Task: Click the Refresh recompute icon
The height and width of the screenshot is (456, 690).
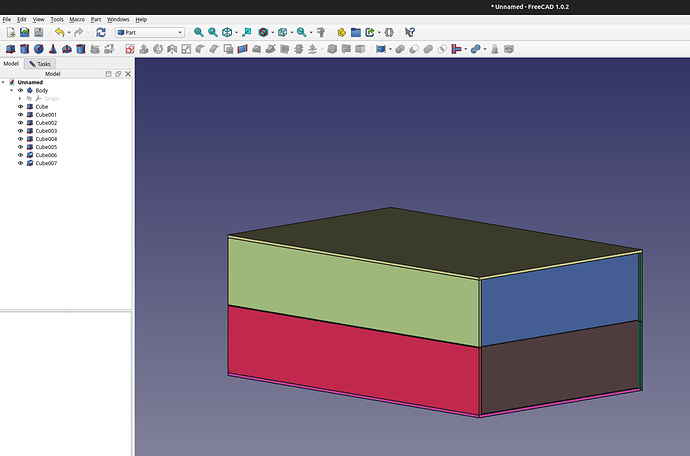Action: [100, 33]
